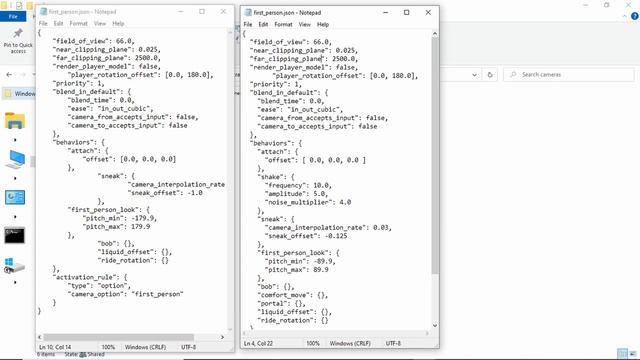Click "camera_option": "first_person" in left Notepad
The width and height of the screenshot is (640, 360).
(x=125, y=294)
